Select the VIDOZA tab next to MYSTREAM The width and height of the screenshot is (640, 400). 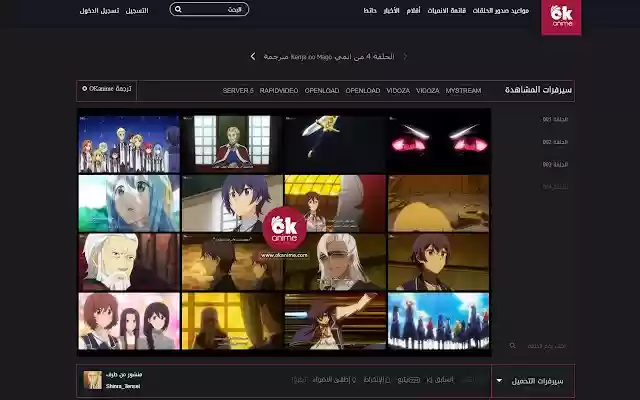pyautogui.click(x=427, y=91)
